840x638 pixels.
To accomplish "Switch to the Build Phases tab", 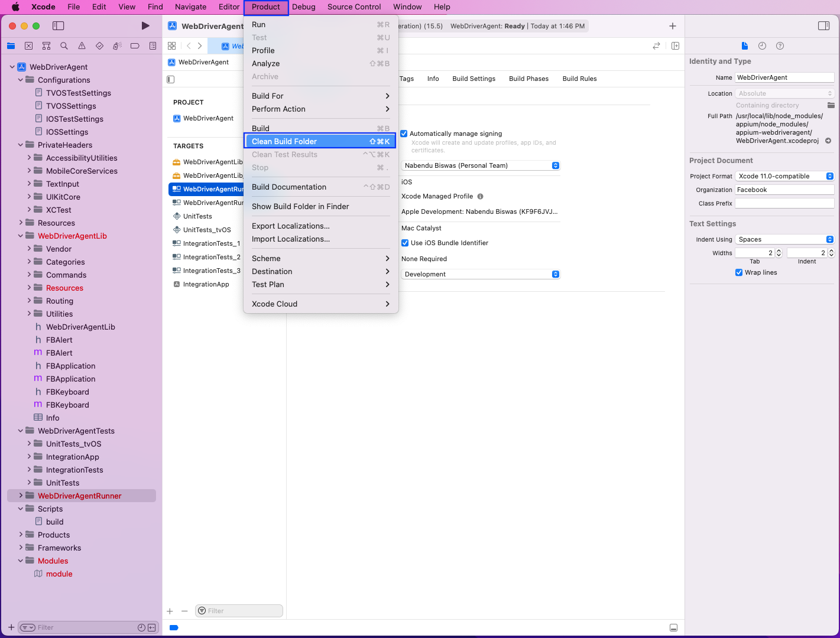I will 528,79.
